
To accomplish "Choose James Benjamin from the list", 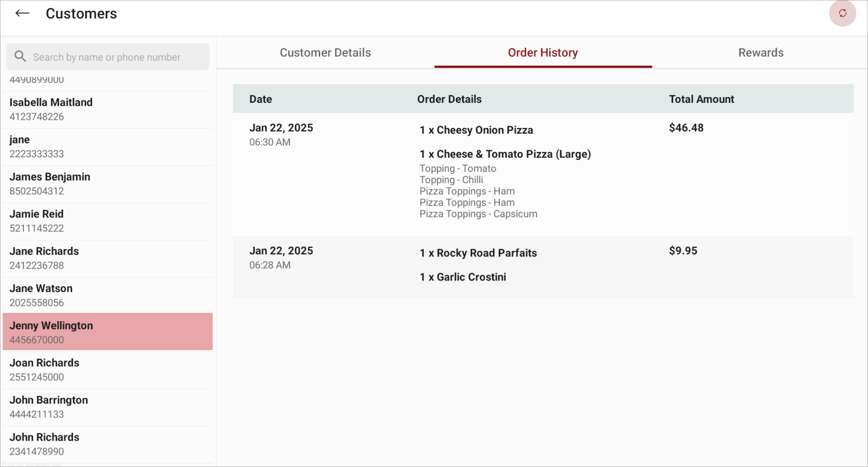I will click(x=108, y=184).
